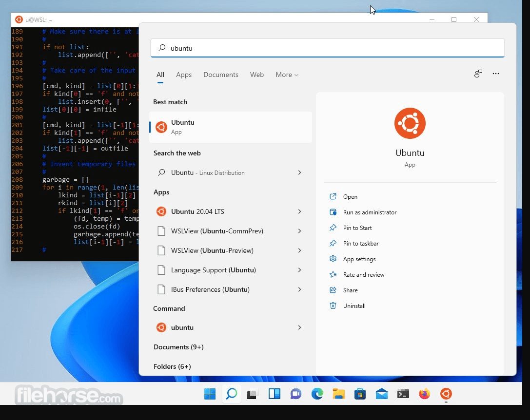Viewport: 530px width, 420px height.
Task: Switch to the Documents search tab
Action: 221,75
